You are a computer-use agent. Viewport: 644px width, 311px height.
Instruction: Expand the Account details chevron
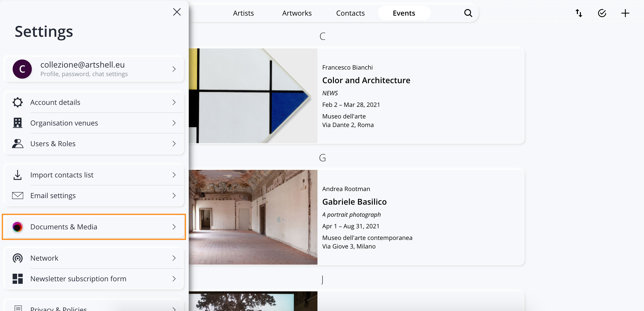coord(174,102)
